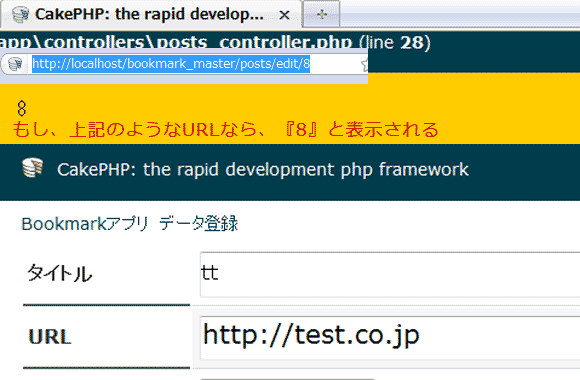Screen dimensions: 580x380
Task: Click the red Japanese note about URL
Action: tap(225, 130)
